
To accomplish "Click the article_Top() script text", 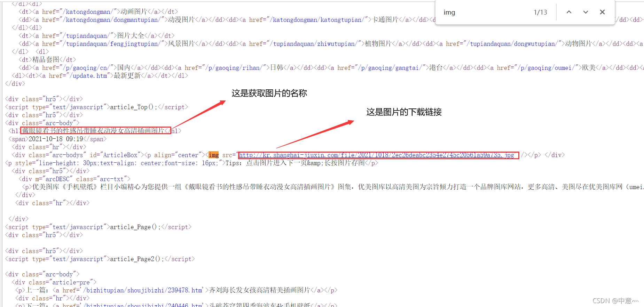I will pyautogui.click(x=134, y=107).
